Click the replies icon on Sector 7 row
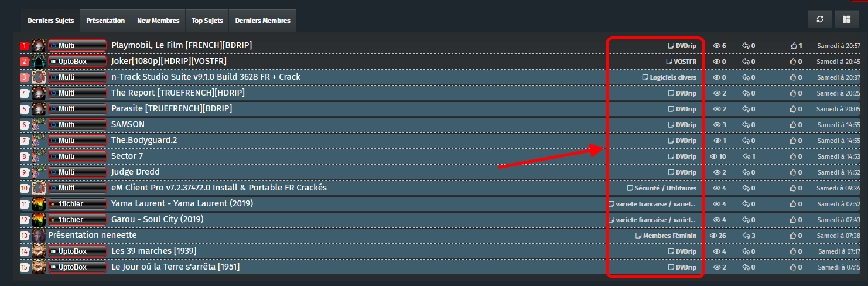The width and height of the screenshot is (868, 286). [746, 156]
